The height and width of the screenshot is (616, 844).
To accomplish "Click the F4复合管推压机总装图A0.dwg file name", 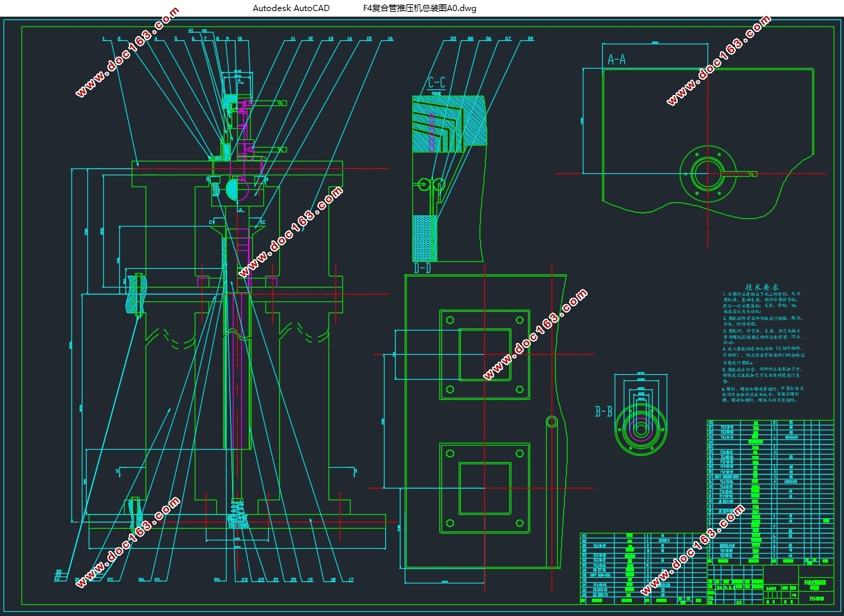I will 420,8.
